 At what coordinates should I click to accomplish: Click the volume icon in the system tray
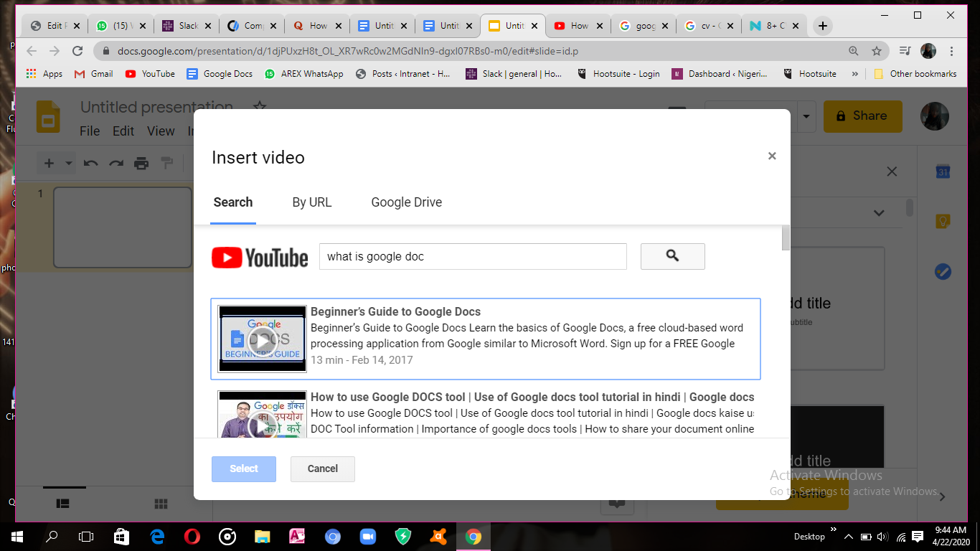(882, 536)
